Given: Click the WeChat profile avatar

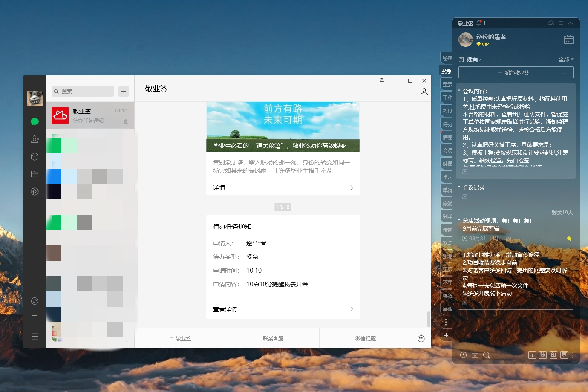Looking at the screenshot, I should [x=35, y=98].
